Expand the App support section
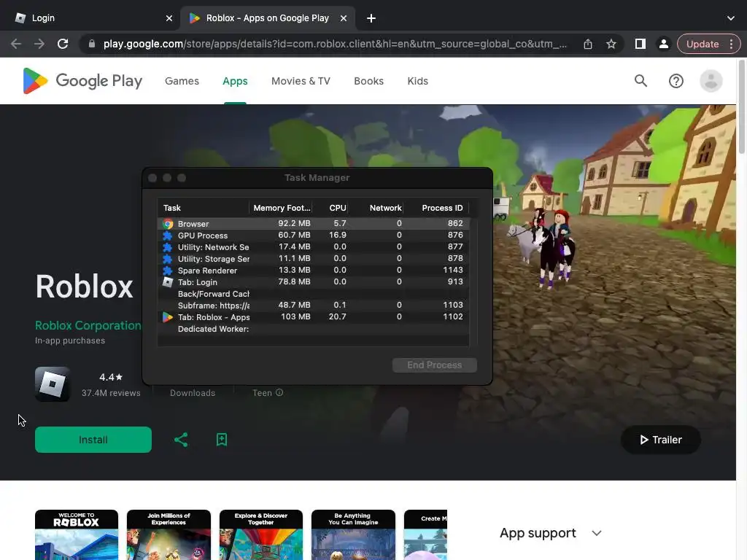This screenshot has height=560, width=747. point(550,533)
